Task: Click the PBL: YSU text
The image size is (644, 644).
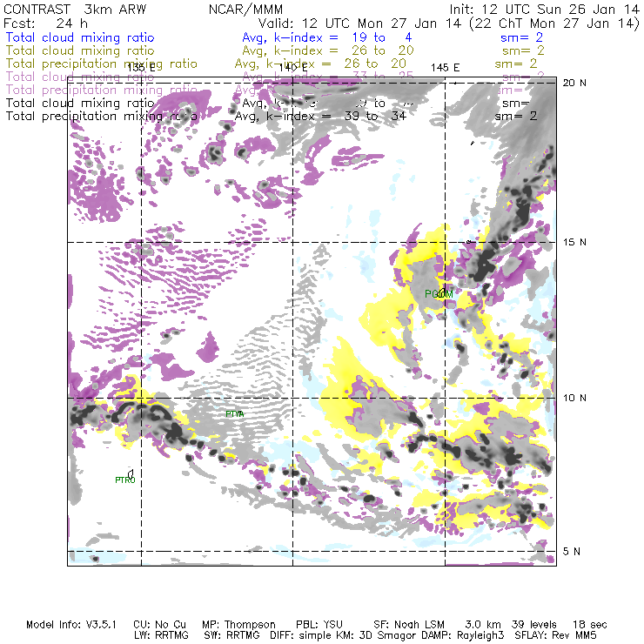Action: pyautogui.click(x=319, y=625)
